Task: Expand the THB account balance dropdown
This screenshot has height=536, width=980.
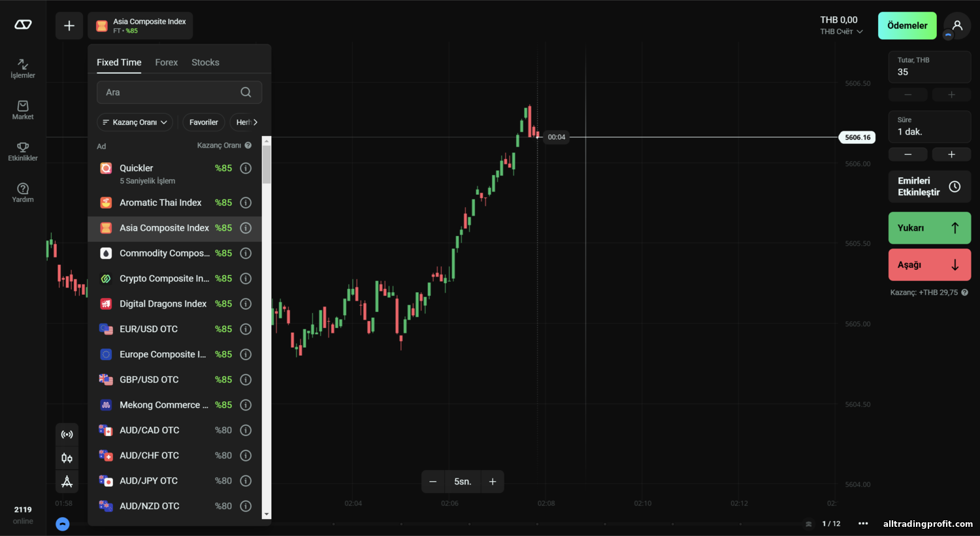Action: pyautogui.click(x=841, y=25)
